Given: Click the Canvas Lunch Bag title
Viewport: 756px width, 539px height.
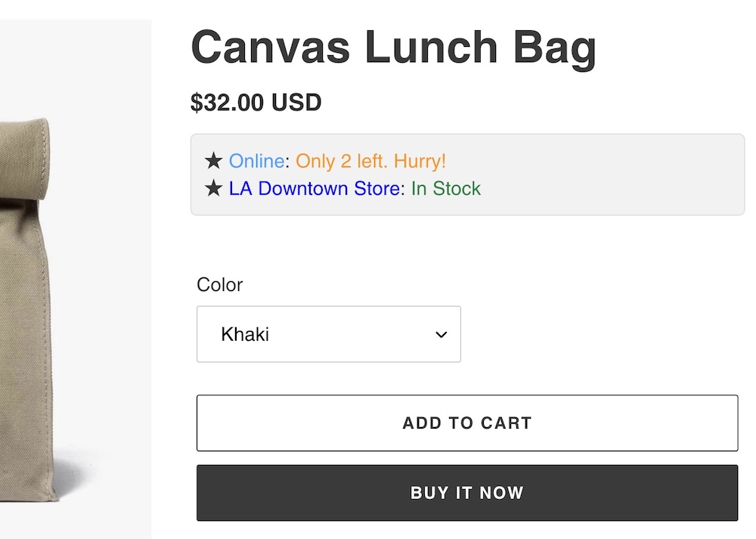Looking at the screenshot, I should [x=394, y=48].
